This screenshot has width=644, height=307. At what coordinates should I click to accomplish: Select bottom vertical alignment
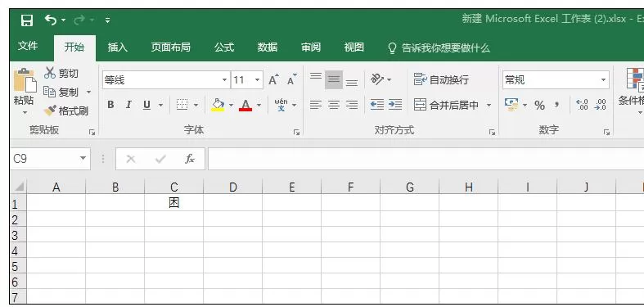click(x=352, y=82)
